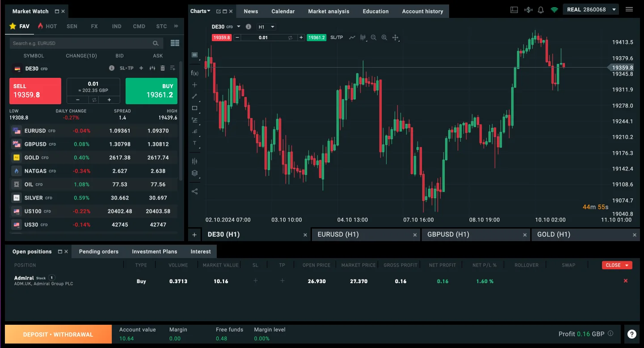Select the text annotation tool

194,143
